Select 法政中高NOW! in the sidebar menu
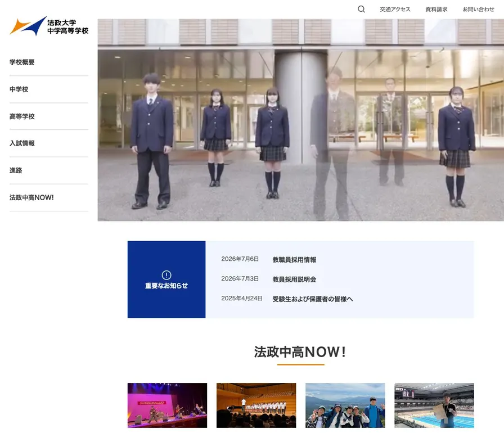Viewport: 504px width, 433px height. tap(31, 197)
